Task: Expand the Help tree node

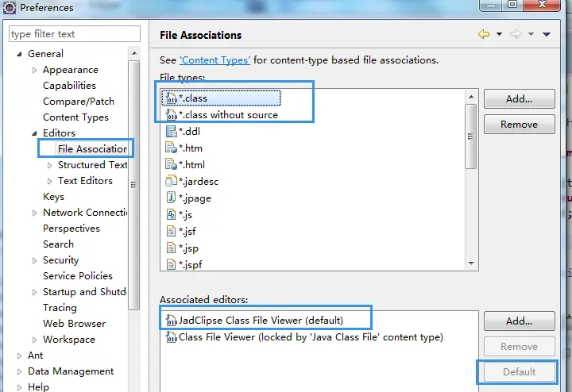Action: click(19, 387)
